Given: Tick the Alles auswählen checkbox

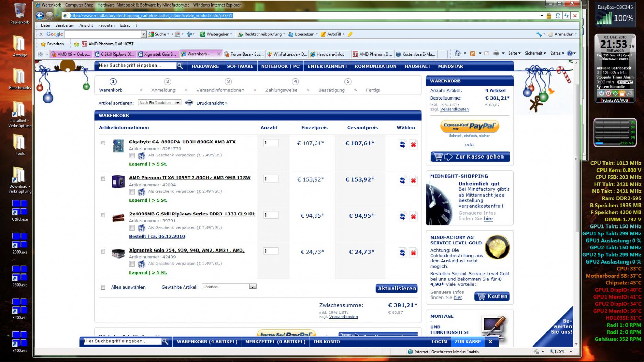Looking at the screenshot, I should pos(103,287).
